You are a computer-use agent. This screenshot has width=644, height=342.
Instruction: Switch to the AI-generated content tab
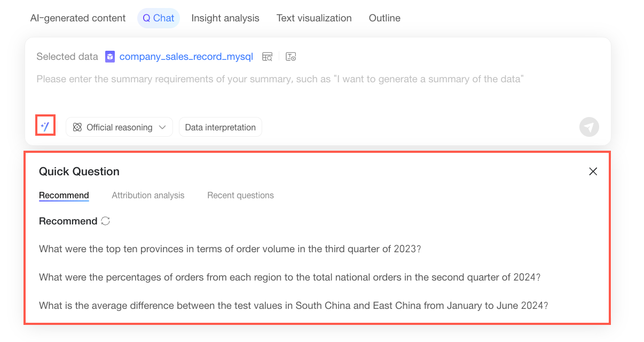pyautogui.click(x=78, y=18)
